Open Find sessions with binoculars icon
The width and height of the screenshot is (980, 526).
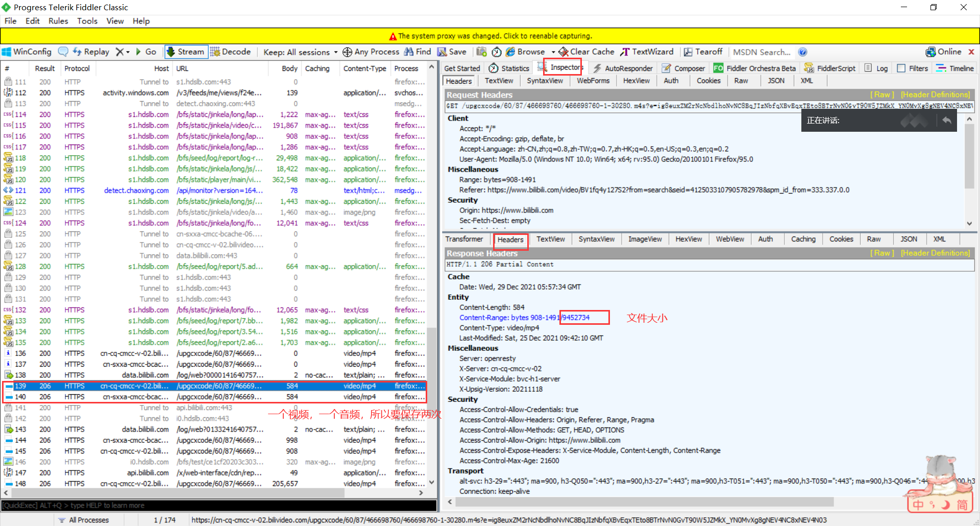[418, 52]
